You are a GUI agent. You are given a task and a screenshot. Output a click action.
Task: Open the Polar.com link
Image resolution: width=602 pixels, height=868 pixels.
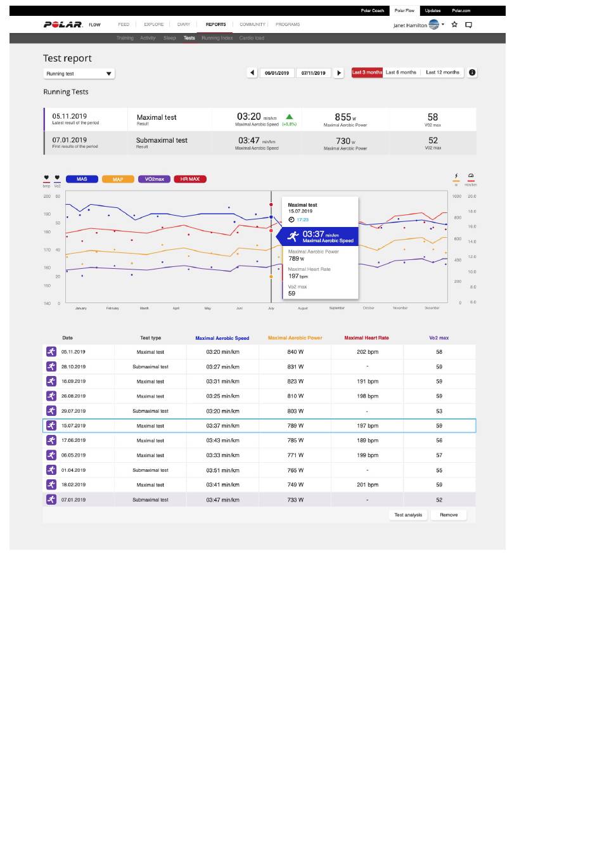tap(461, 10)
